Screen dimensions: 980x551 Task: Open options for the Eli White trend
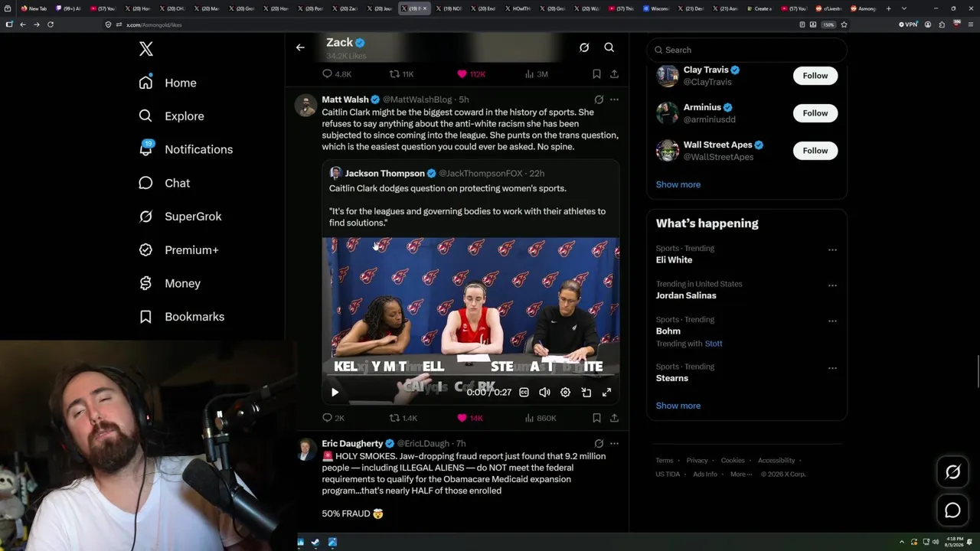tap(832, 250)
